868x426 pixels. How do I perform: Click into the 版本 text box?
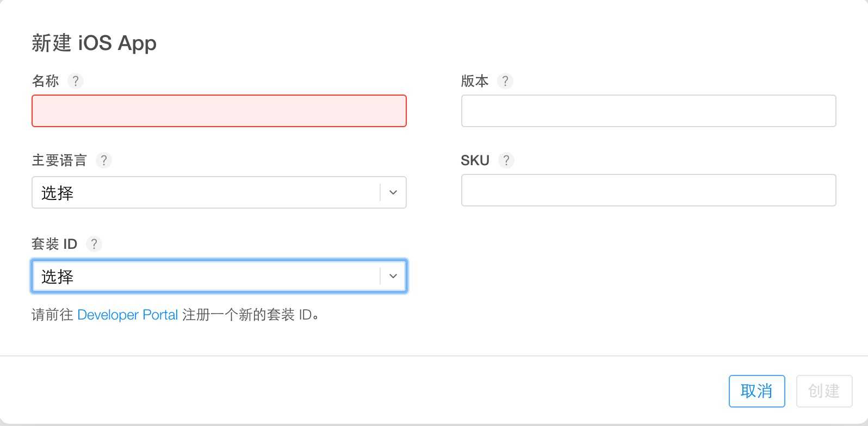[648, 111]
